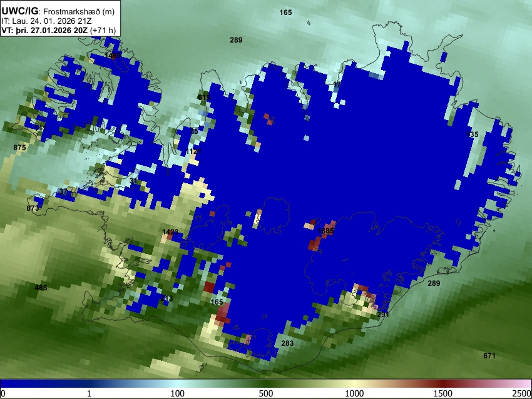Select the 873 value label
The width and height of the screenshot is (532, 399).
(x=33, y=208)
